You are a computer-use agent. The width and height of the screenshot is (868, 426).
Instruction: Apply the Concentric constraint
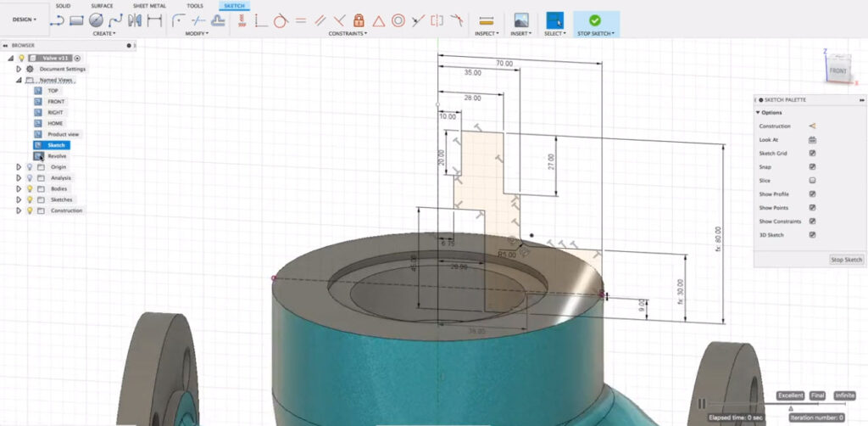tap(398, 21)
